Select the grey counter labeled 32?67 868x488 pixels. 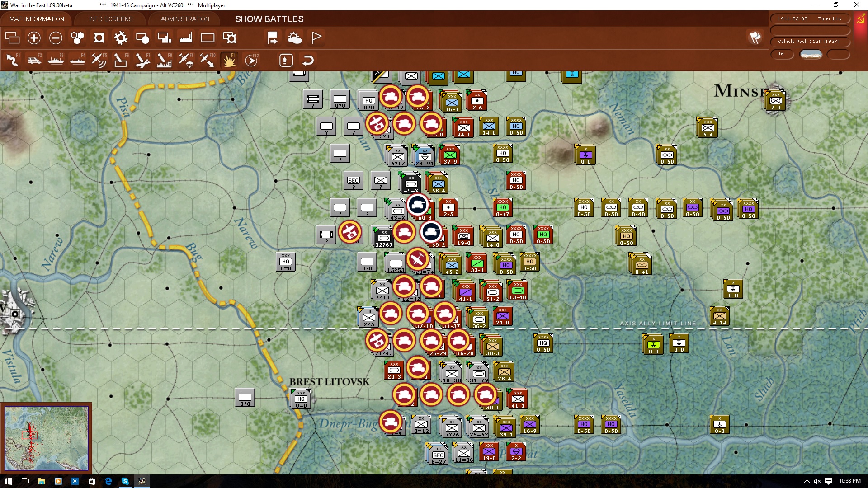pos(384,238)
